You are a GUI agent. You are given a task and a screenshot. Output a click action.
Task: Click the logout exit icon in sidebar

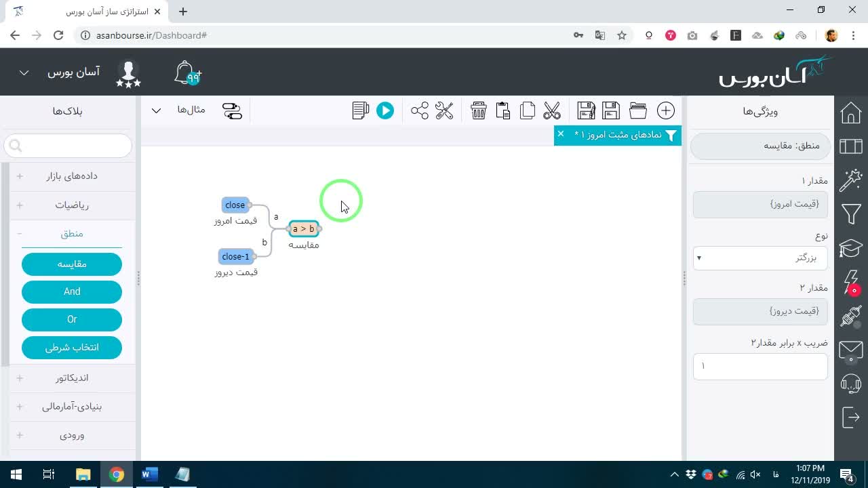point(851,417)
